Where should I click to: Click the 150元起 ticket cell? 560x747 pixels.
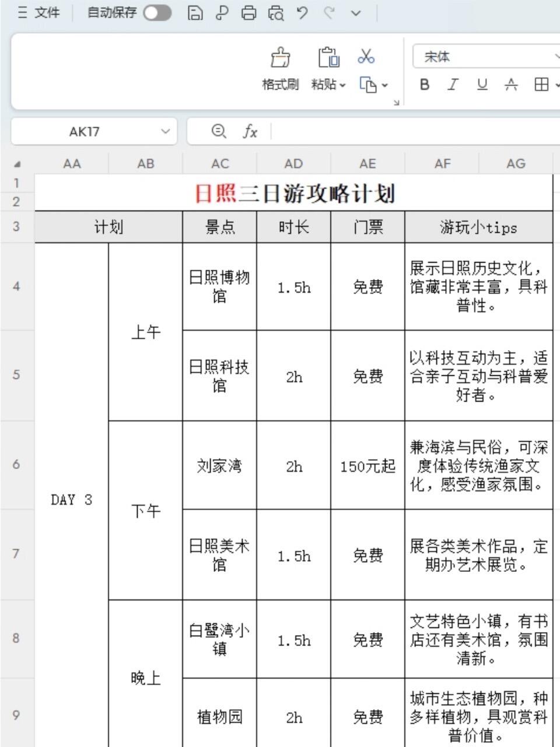coord(368,466)
